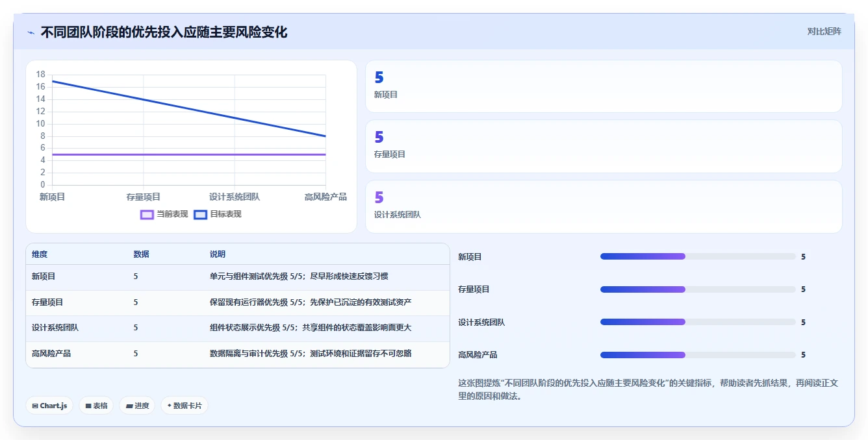Click the 数据隔离与审计优先级 description cell
Screen dimensions: 868x440
tap(311, 354)
